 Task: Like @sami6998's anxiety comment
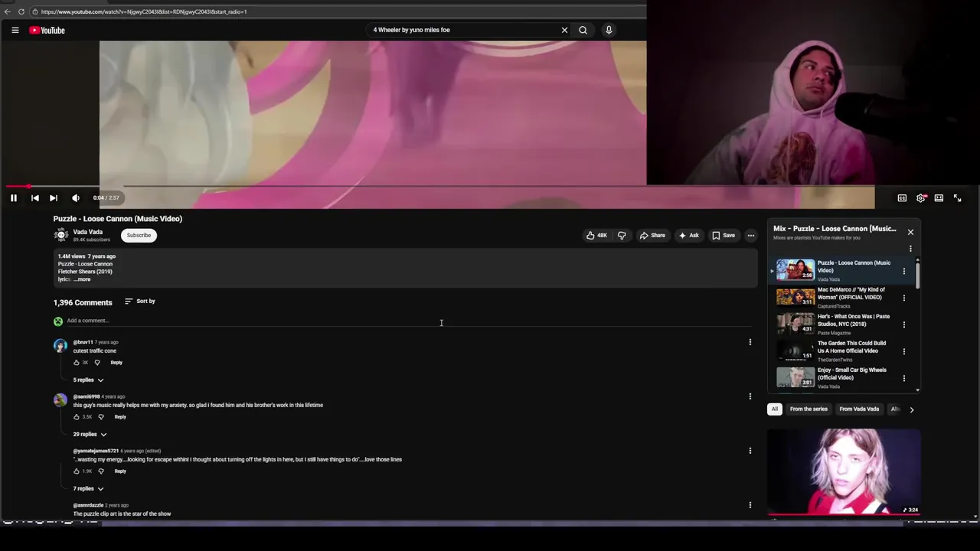click(x=76, y=417)
